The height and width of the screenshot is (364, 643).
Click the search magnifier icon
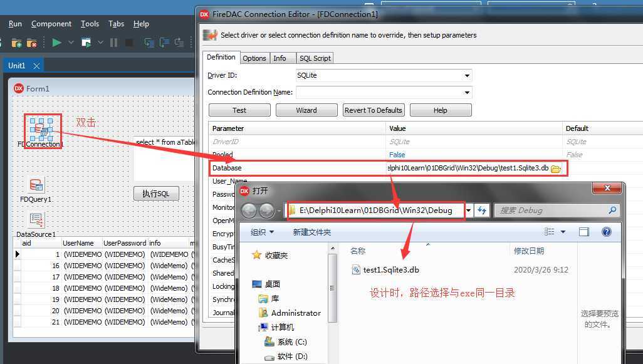pyautogui.click(x=612, y=211)
